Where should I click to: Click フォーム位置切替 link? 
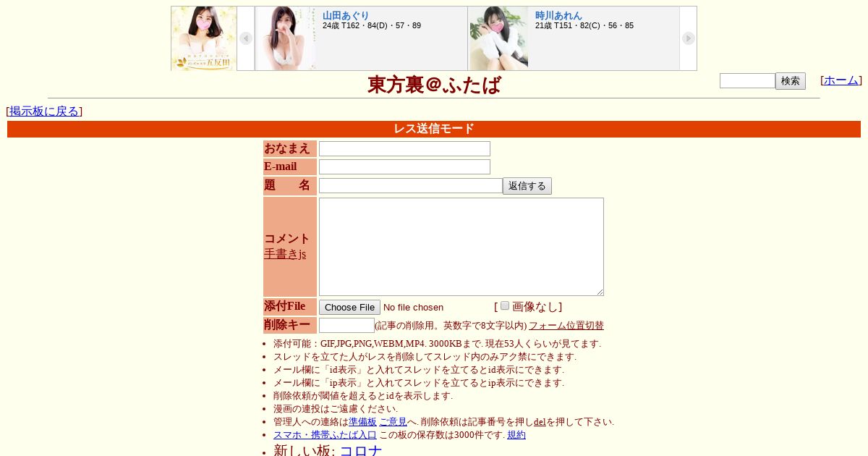click(x=566, y=326)
